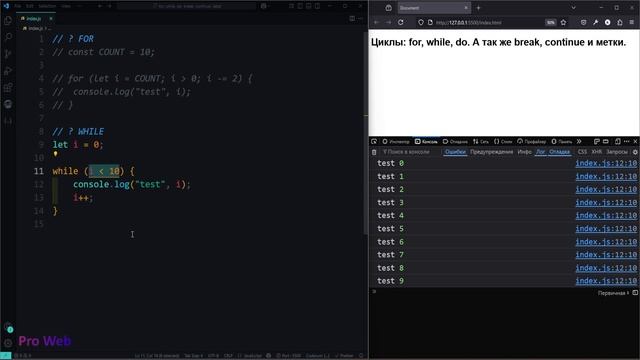This screenshot has height=360, width=640.
Task: Open index.js:12:10 link for test 0
Action: 606,163
